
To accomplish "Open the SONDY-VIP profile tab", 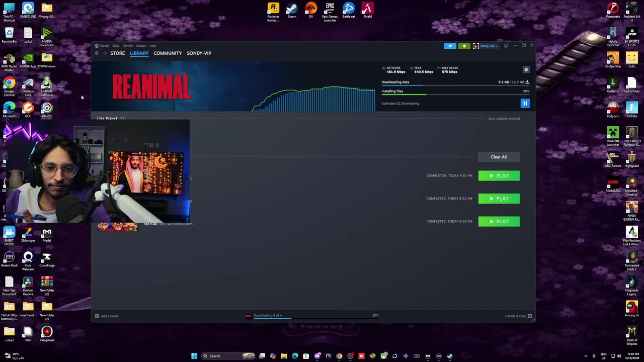I will 199,53.
